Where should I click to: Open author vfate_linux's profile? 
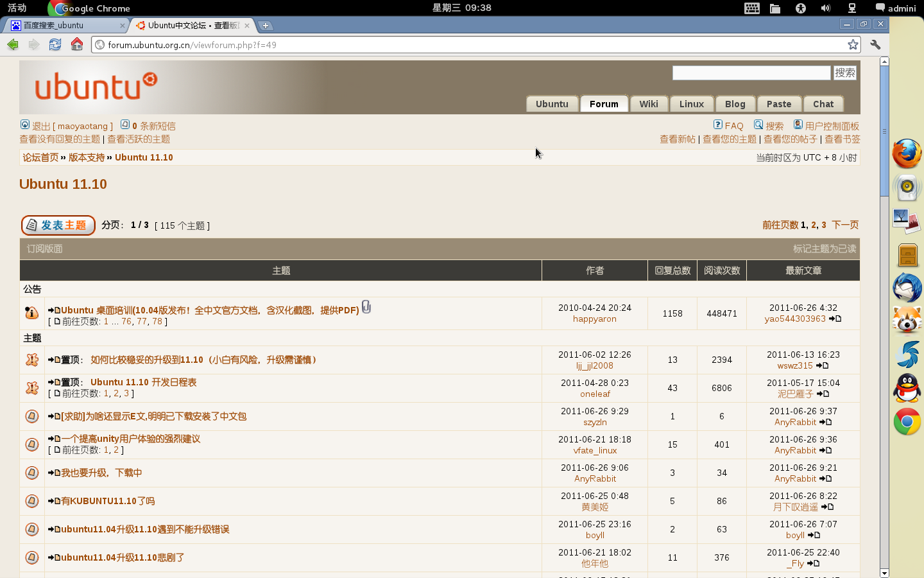[x=595, y=450]
